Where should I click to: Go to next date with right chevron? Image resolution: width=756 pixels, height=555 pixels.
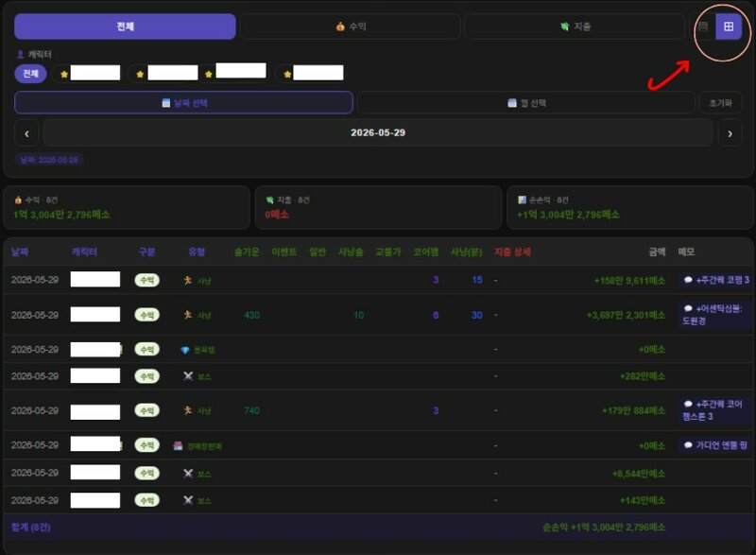click(730, 133)
